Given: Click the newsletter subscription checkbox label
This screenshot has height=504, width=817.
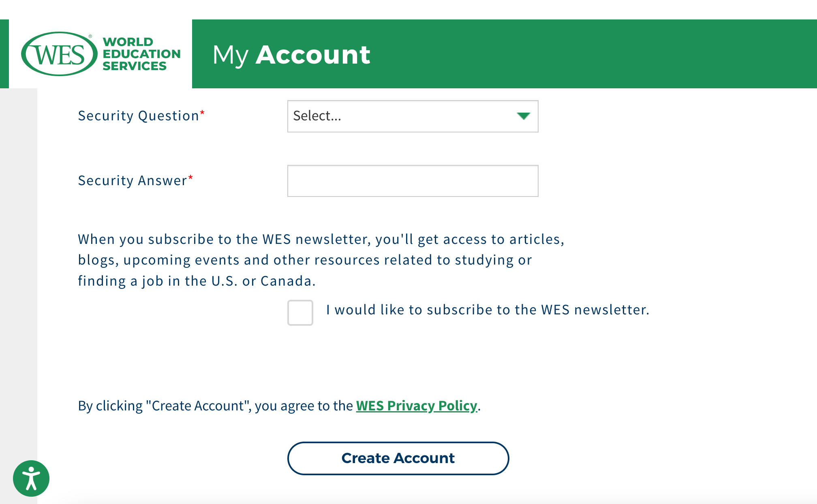Looking at the screenshot, I should point(488,310).
